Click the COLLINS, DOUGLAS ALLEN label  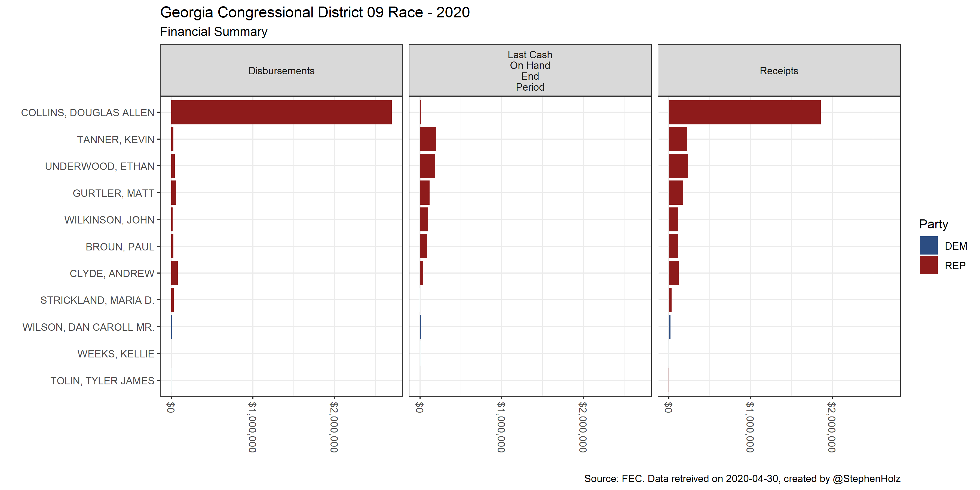[87, 113]
